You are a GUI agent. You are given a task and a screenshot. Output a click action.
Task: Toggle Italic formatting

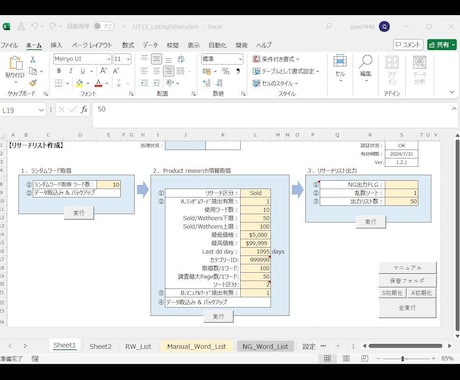pos(71,71)
